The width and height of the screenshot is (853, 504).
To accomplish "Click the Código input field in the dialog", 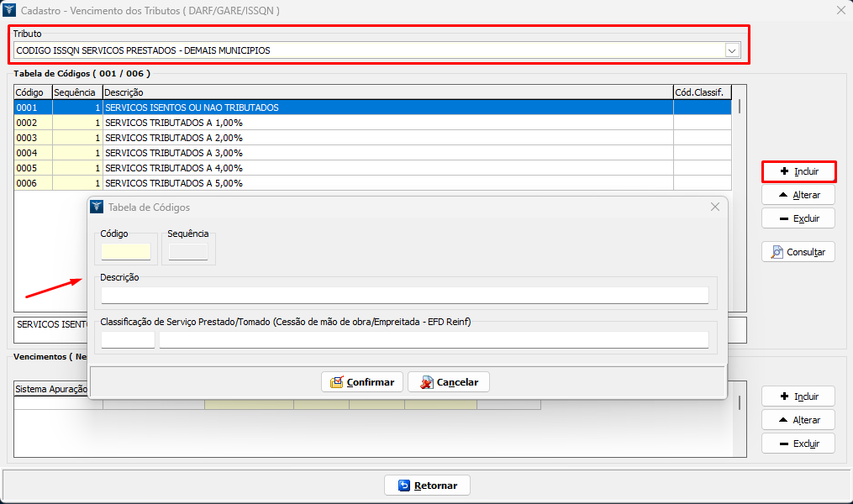I will [125, 251].
